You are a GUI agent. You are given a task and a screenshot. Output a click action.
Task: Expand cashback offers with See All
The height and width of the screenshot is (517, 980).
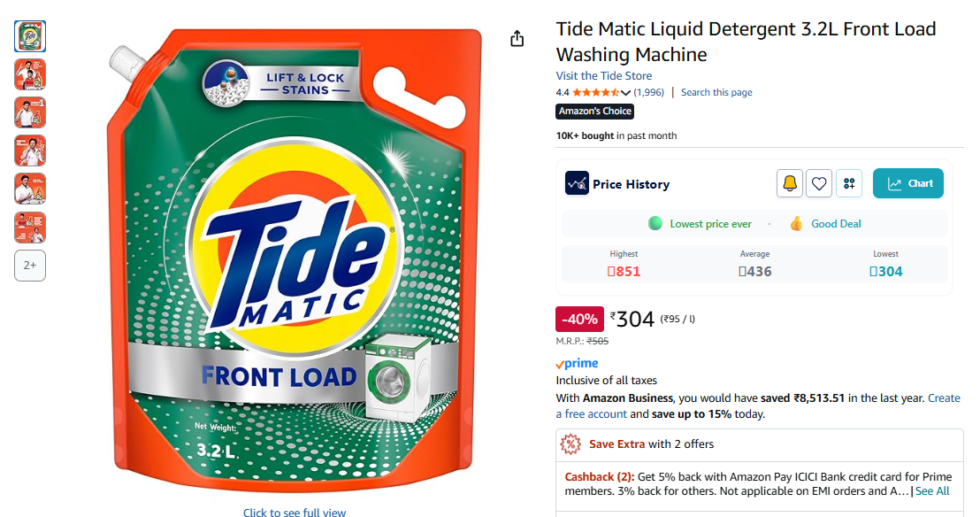pos(932,490)
